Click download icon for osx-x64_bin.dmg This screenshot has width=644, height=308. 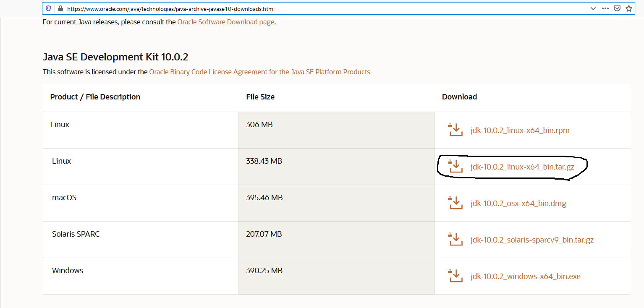[x=456, y=203]
